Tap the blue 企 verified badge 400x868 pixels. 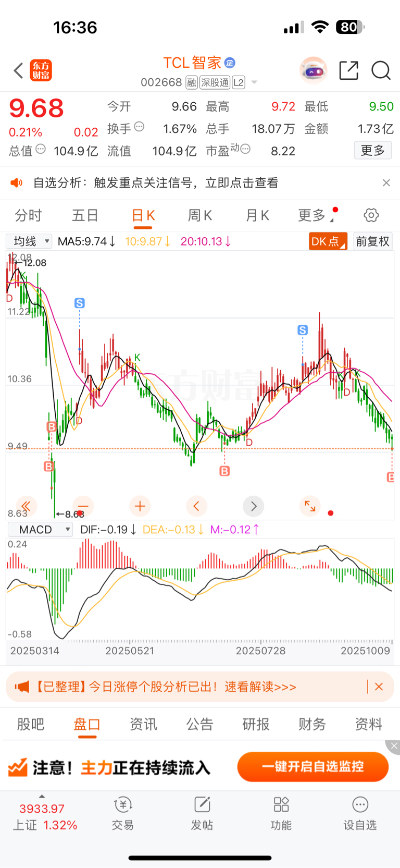point(230,63)
